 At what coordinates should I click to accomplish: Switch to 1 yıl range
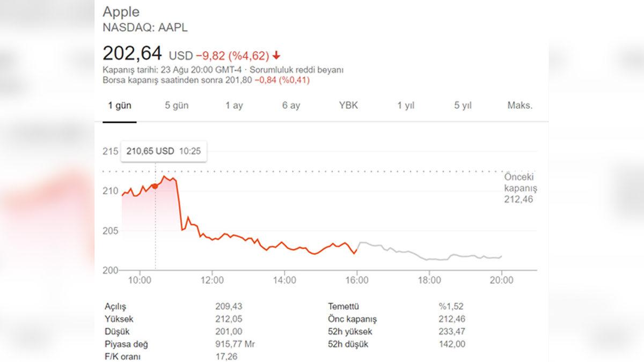[406, 106]
